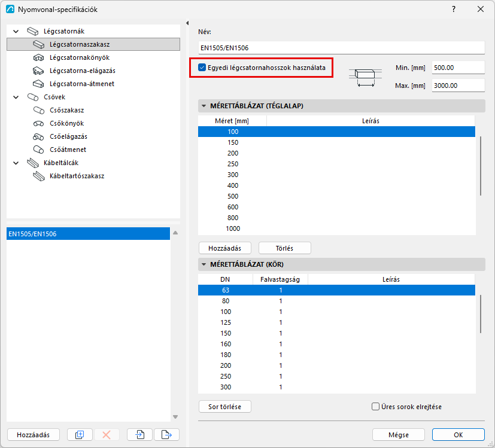This screenshot has width=495, height=448.
Task: Select Légcsatorna-átmenet in the tree
Action: pos(82,84)
